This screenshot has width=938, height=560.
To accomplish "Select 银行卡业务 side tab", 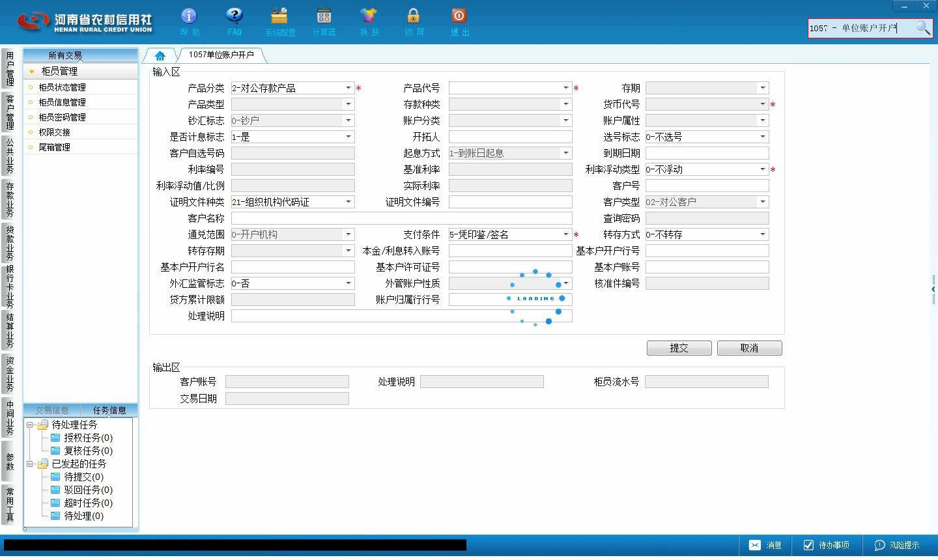I will pyautogui.click(x=10, y=287).
